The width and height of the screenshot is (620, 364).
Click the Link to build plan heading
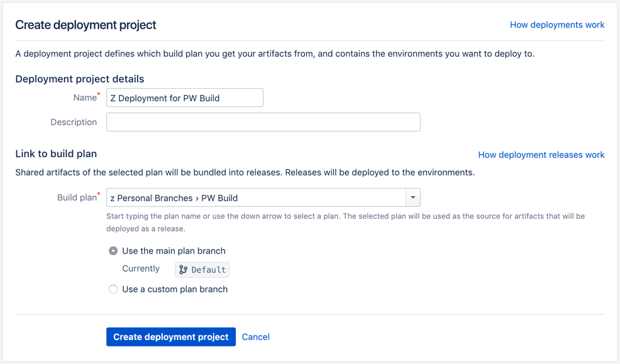pos(56,154)
